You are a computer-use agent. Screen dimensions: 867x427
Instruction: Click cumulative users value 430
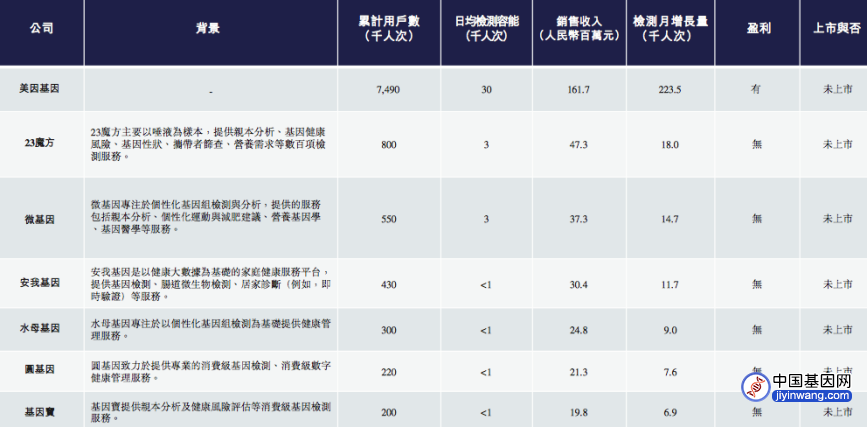point(389,284)
